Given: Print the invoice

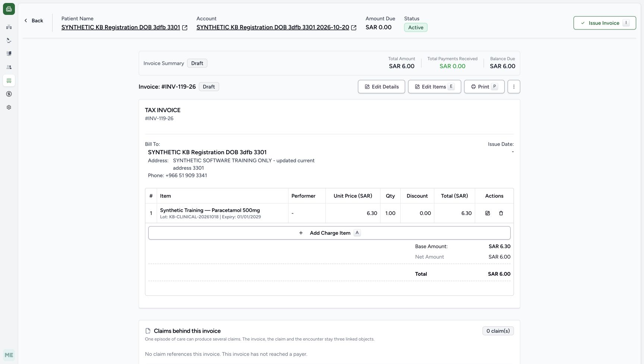Looking at the screenshot, I should point(484,87).
